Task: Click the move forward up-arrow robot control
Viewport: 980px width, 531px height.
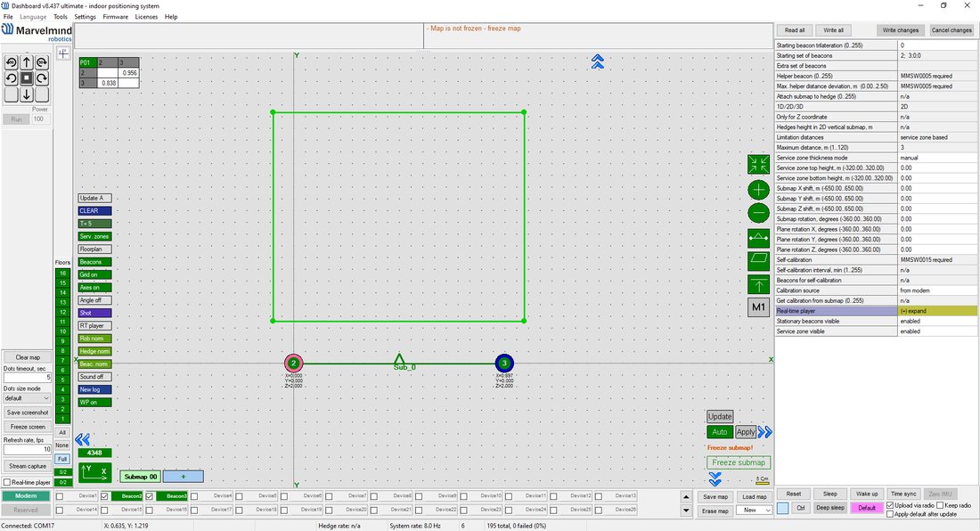Action: coord(26,61)
